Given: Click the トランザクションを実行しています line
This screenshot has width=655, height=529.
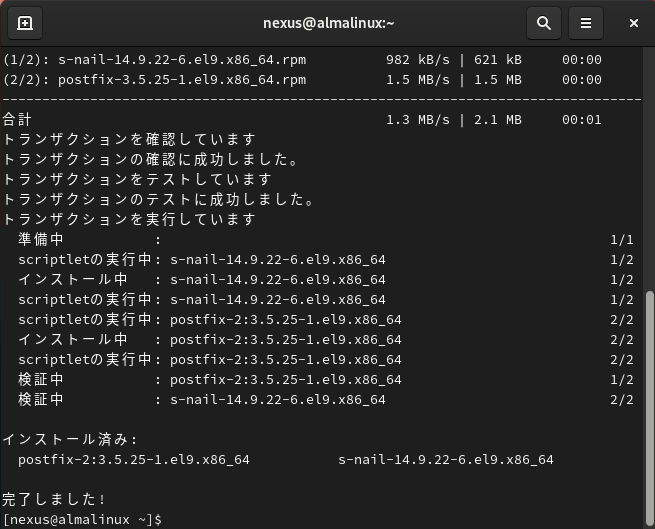Looking at the screenshot, I should 130,220.
